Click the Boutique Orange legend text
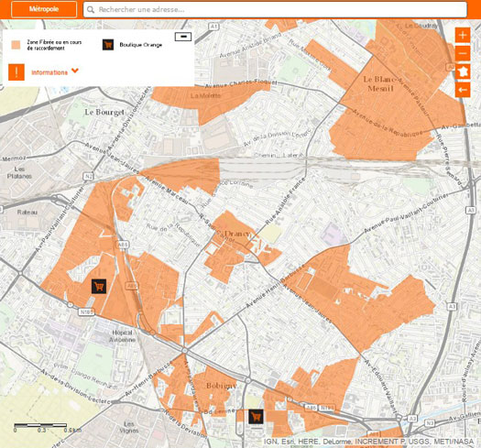 (141, 45)
